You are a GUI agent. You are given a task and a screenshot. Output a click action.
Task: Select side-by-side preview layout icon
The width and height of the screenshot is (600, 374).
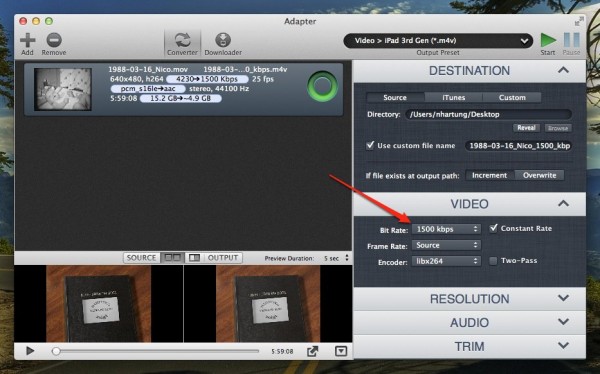tap(172, 258)
